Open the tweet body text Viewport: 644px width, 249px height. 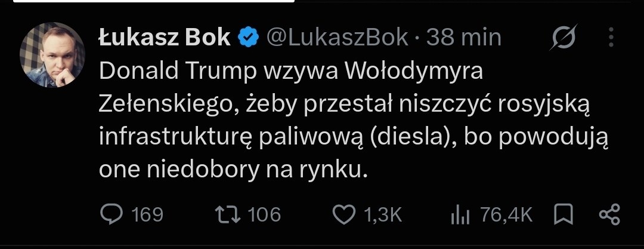[354, 121]
